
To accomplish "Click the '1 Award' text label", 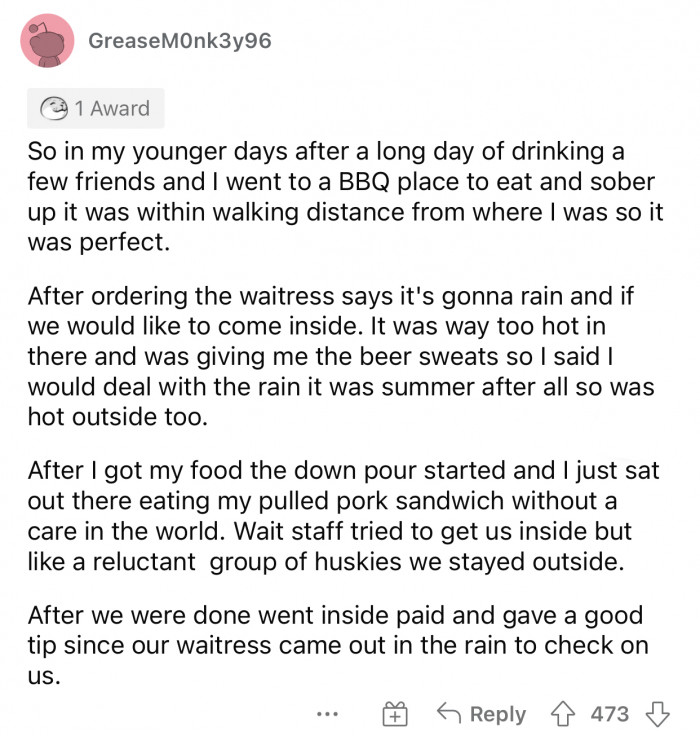I will (112, 109).
